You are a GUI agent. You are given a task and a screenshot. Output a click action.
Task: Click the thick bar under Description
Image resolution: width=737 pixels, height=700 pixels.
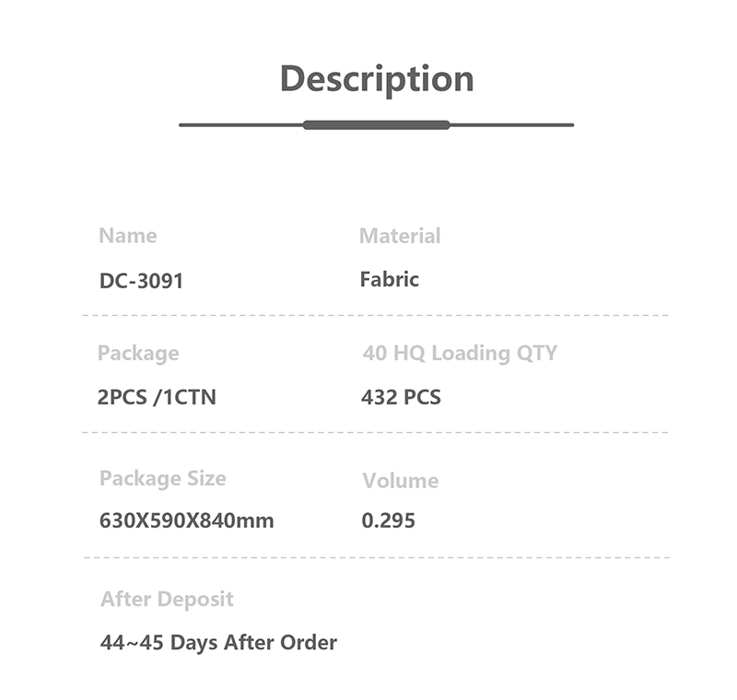pos(376,124)
